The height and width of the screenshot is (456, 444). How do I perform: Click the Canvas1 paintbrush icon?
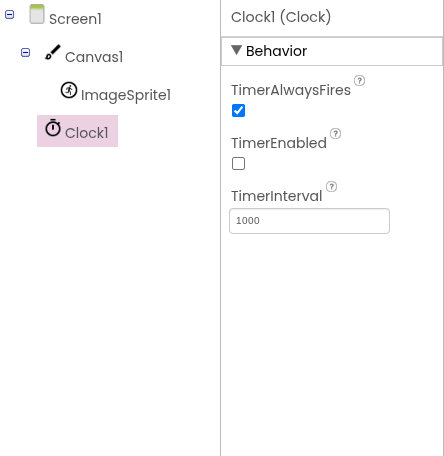pos(53,52)
